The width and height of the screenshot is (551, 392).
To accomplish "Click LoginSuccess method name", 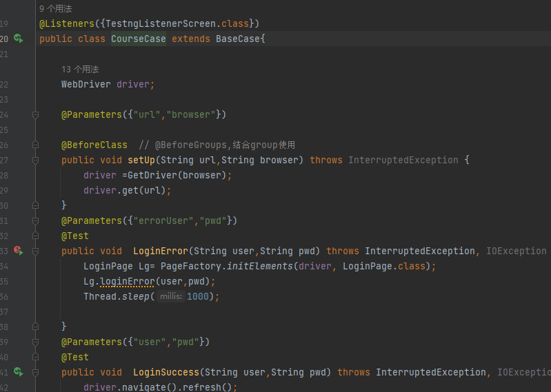I will click(166, 372).
